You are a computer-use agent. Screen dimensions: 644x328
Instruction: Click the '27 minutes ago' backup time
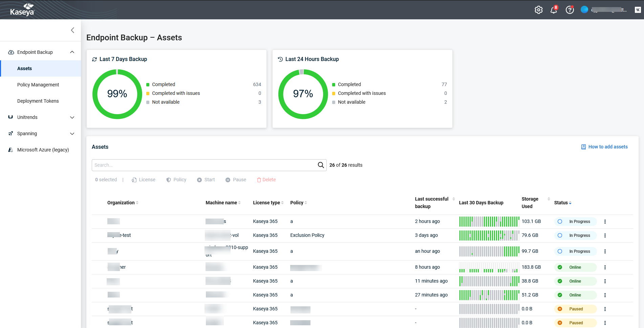pyautogui.click(x=431, y=295)
